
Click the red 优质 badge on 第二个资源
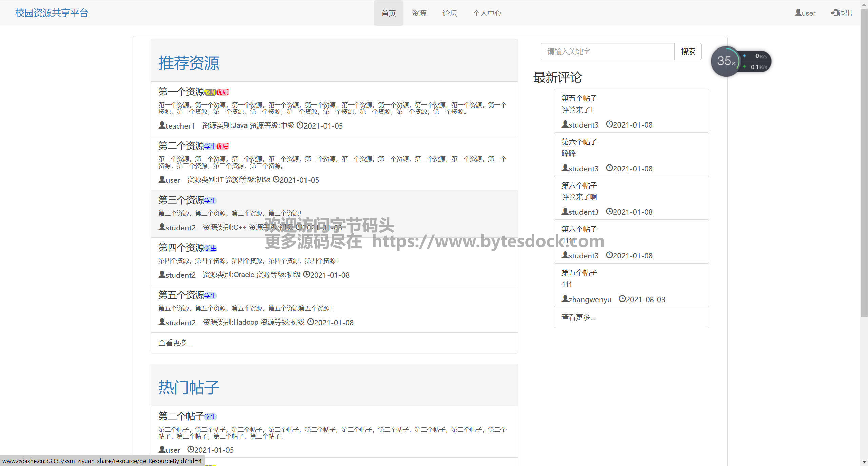223,147
